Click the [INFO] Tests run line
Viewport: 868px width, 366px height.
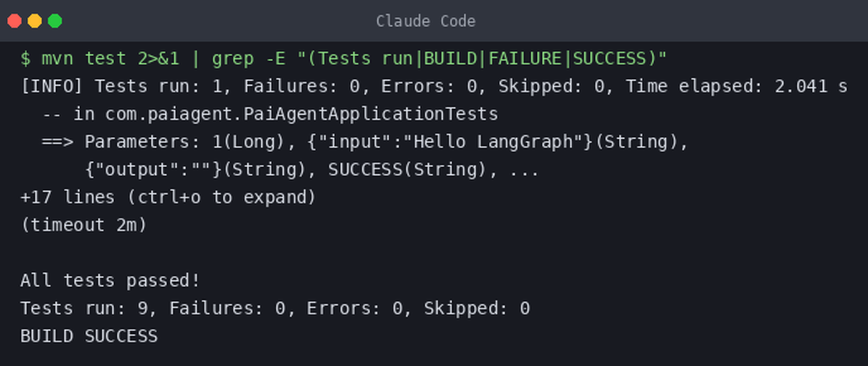coord(434,86)
